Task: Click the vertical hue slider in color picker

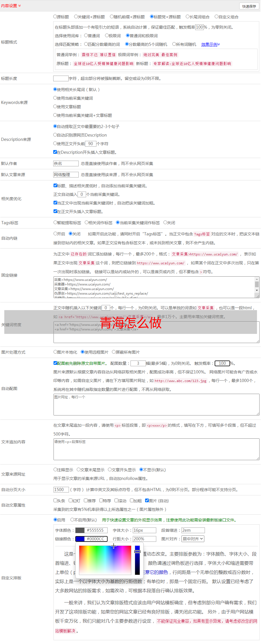Action: [x=137, y=560]
